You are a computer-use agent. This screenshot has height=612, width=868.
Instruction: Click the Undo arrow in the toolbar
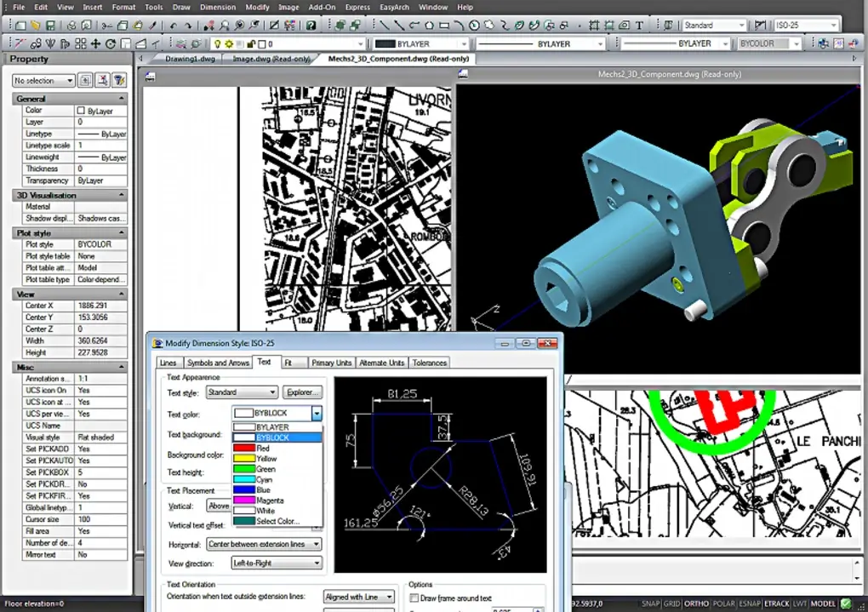point(174,26)
